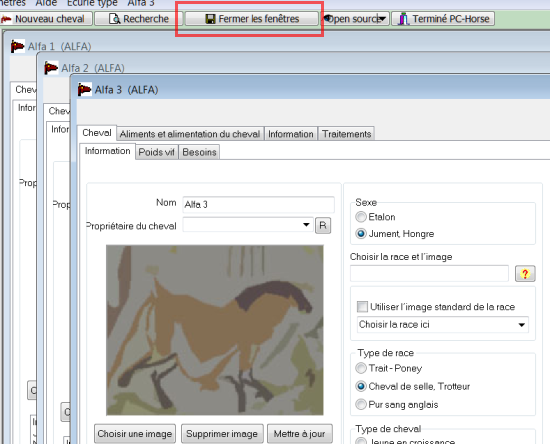Click the R button next to owner
Viewport: 550px width, 444px height.
pos(323,226)
